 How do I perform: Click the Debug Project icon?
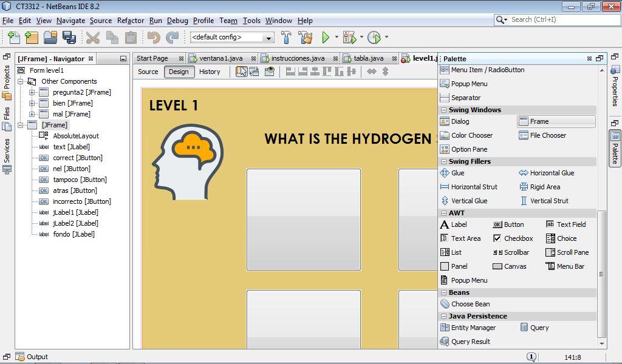(350, 37)
